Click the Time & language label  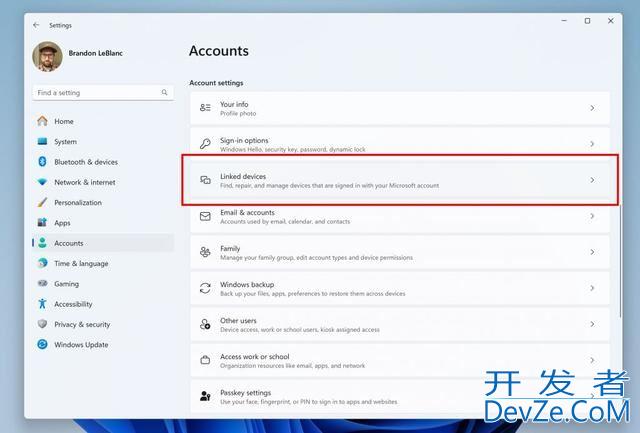coord(81,264)
